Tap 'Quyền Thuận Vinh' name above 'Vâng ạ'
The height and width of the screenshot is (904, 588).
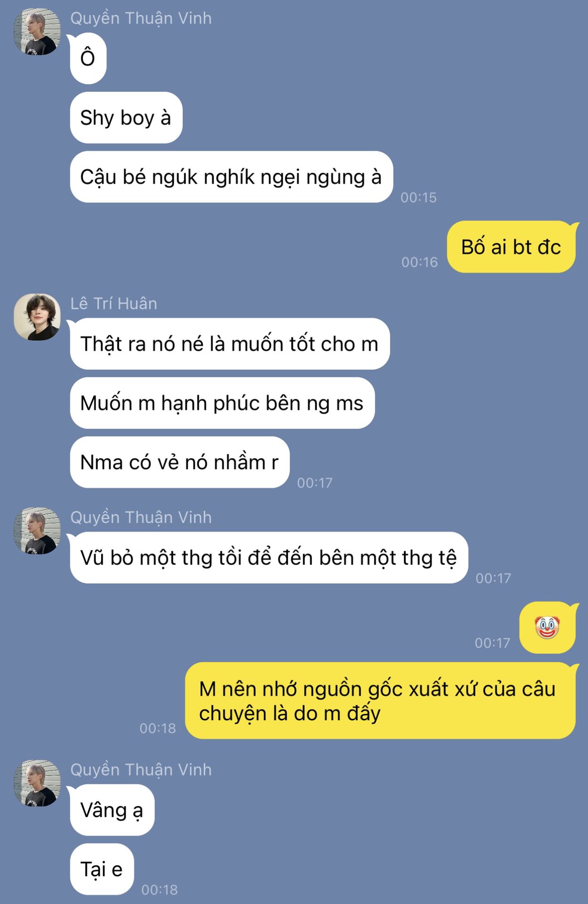(x=141, y=770)
